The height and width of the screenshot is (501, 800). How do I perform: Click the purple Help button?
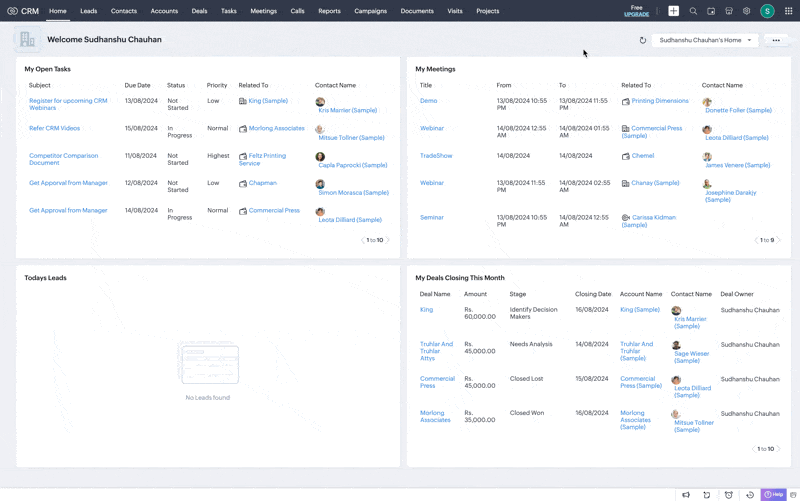point(773,494)
